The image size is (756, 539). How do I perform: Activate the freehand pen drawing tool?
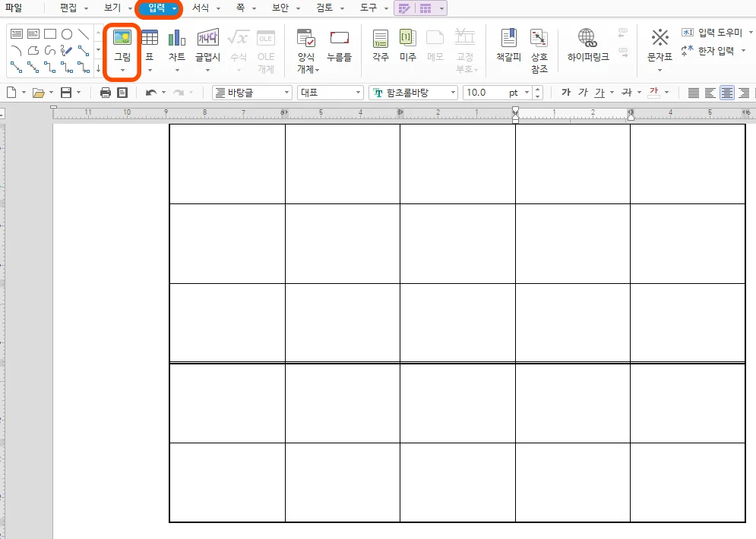67,51
